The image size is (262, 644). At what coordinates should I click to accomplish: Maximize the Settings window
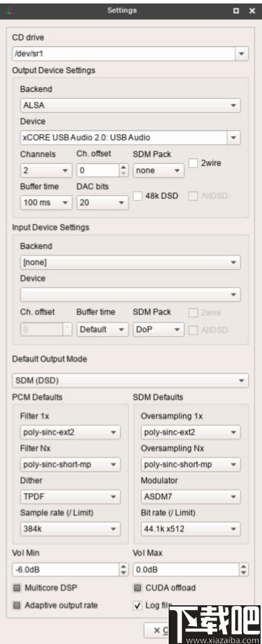point(236,11)
